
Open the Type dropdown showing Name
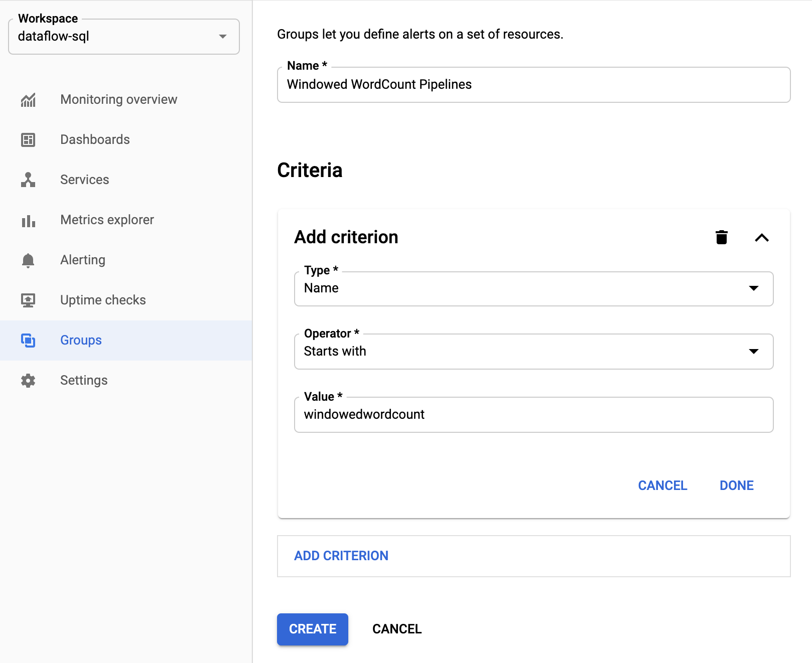(533, 289)
